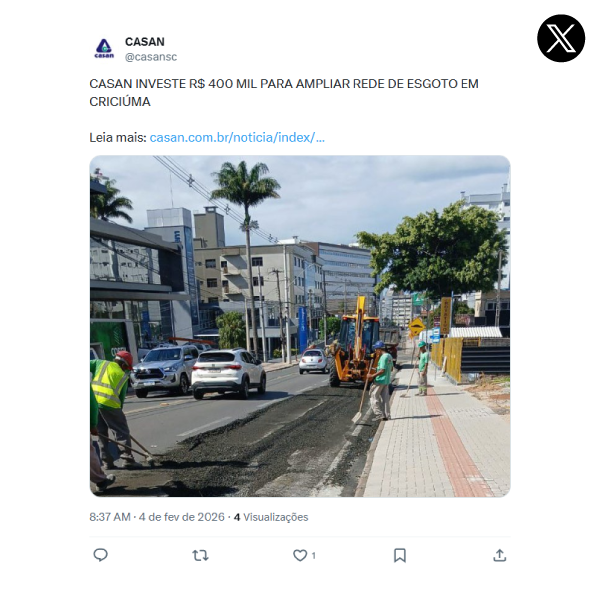
Task: Open the casan.com.br/noticia/index link
Action: 237,137
